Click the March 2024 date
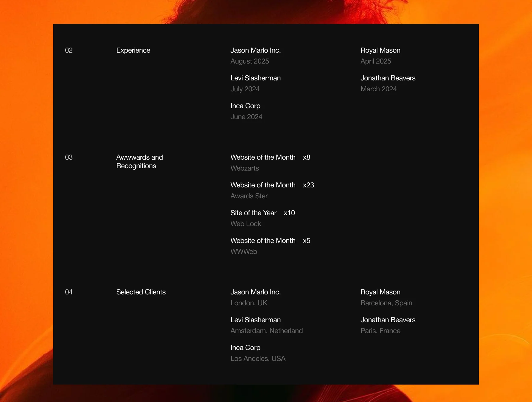The height and width of the screenshot is (402, 532). (379, 89)
